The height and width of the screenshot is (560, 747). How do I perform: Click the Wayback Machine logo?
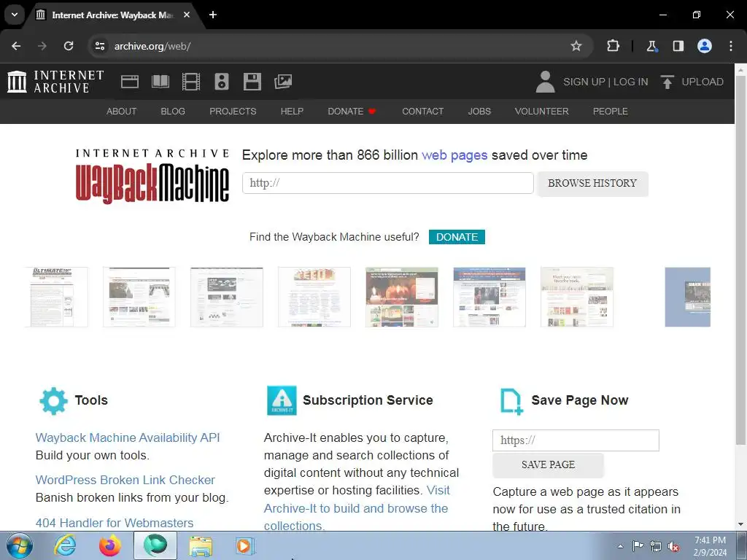coord(152,176)
